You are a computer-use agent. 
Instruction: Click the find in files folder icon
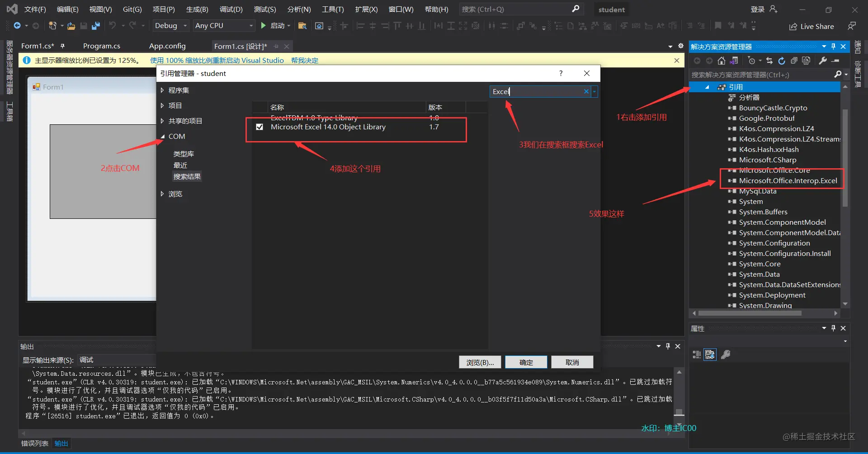pyautogui.click(x=302, y=26)
